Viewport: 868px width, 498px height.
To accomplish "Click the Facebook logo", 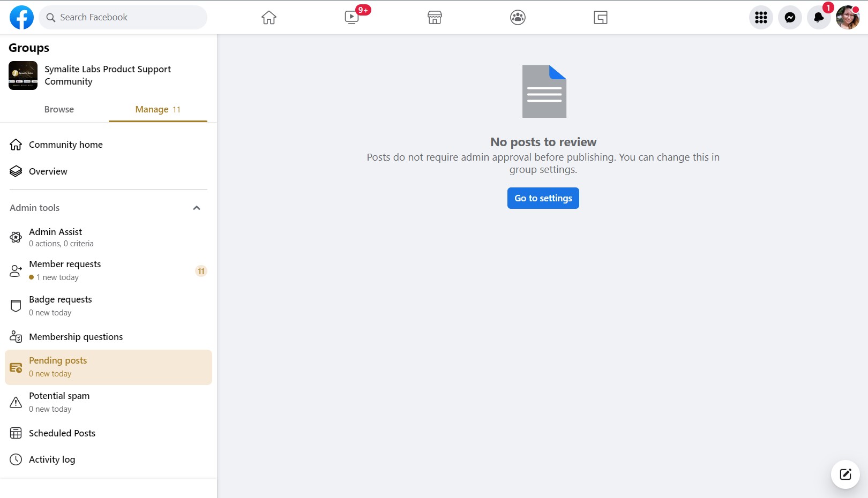I will (21, 17).
